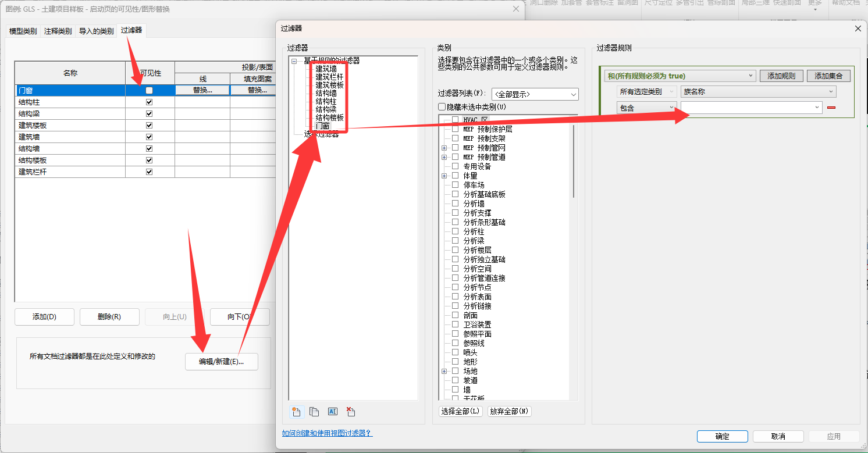Open the 包含 operator dropdown
The height and width of the screenshot is (453, 868).
647,108
